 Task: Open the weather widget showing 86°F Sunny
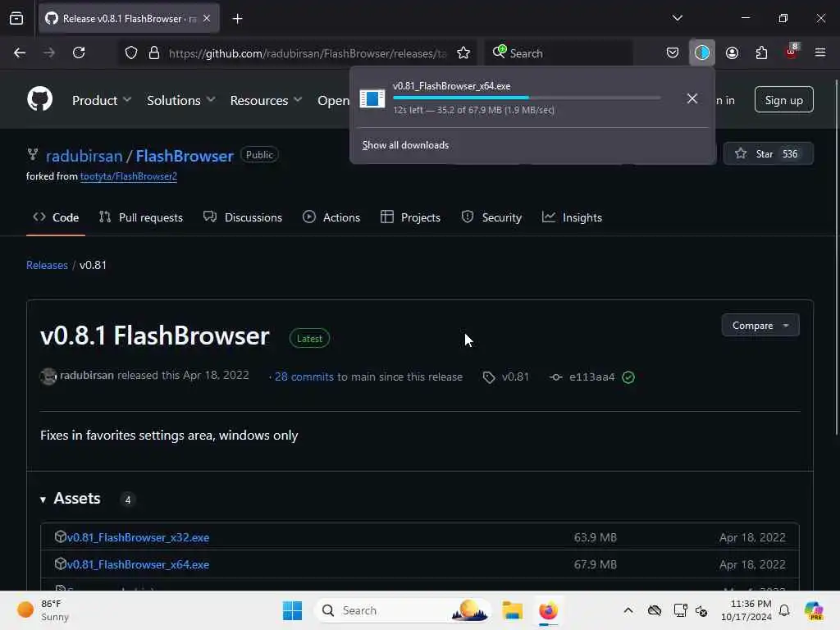43,610
